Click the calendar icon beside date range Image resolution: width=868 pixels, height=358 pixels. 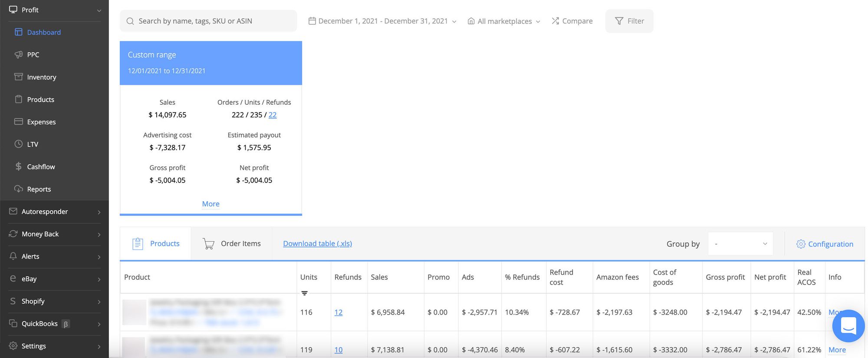pyautogui.click(x=312, y=21)
